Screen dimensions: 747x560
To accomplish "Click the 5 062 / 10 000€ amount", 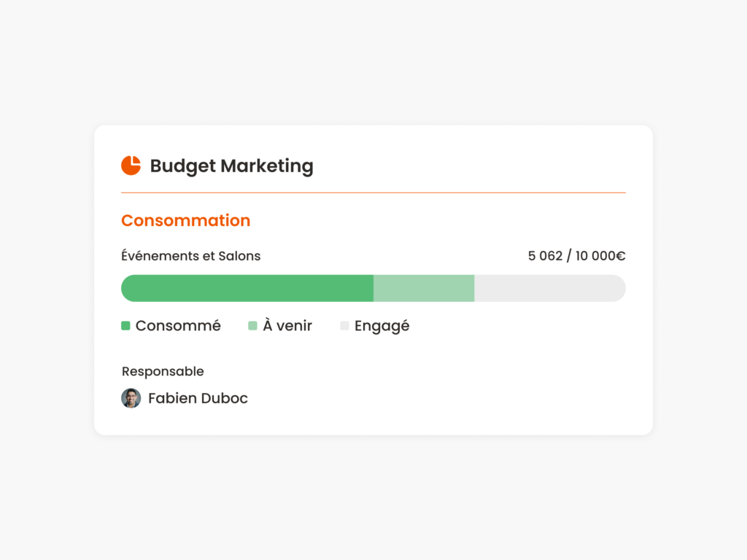I will tap(576, 256).
